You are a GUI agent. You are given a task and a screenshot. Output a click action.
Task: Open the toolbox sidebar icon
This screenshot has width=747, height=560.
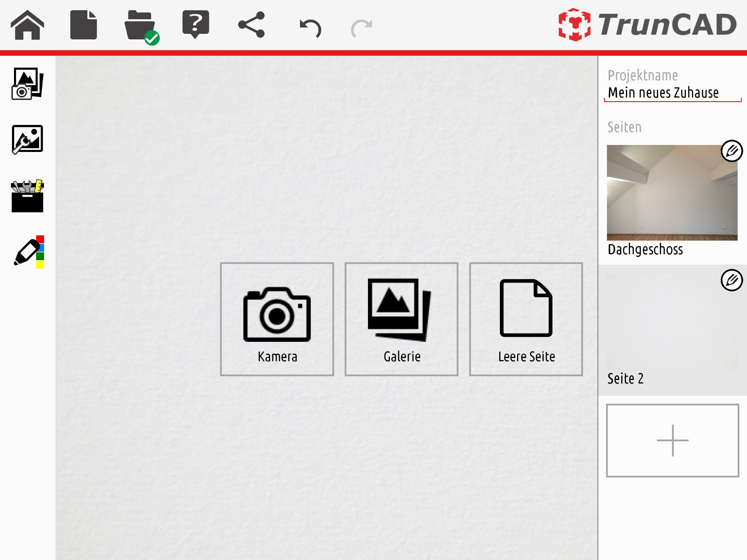point(27,196)
